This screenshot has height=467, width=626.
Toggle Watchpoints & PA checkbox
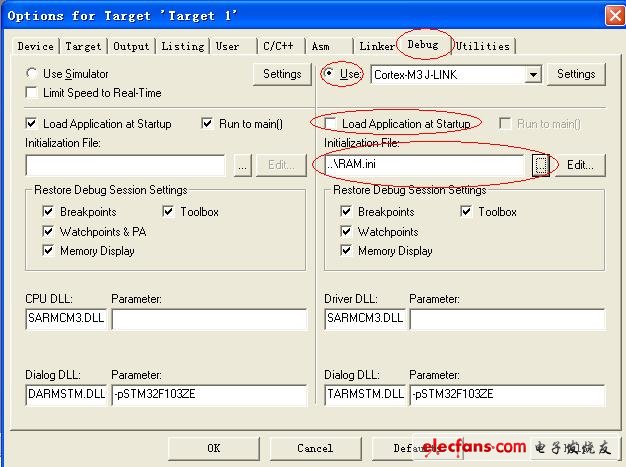tap(48, 232)
